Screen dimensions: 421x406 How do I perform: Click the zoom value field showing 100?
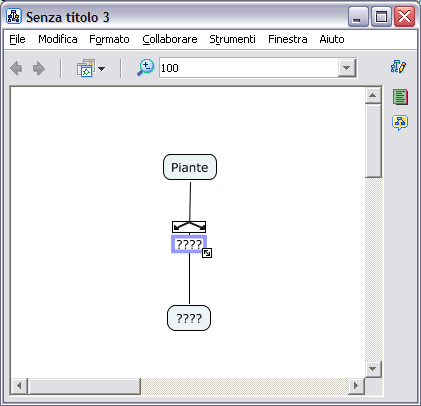pyautogui.click(x=249, y=68)
